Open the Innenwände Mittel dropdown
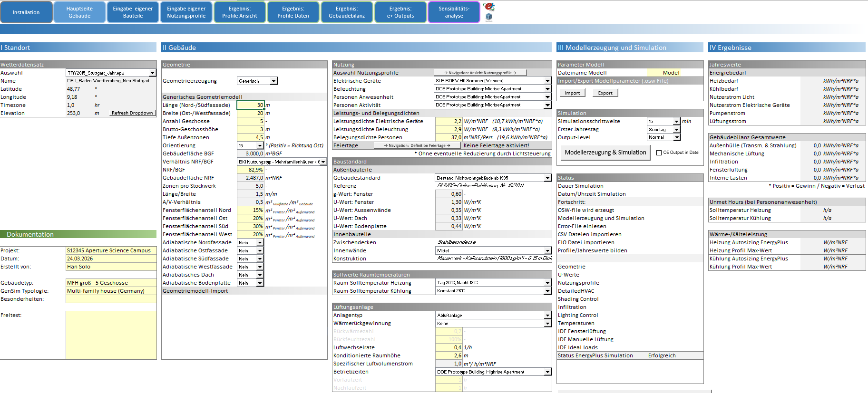 [547, 250]
